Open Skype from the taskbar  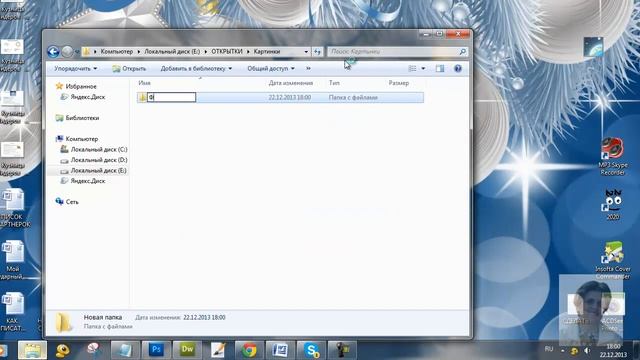point(311,350)
